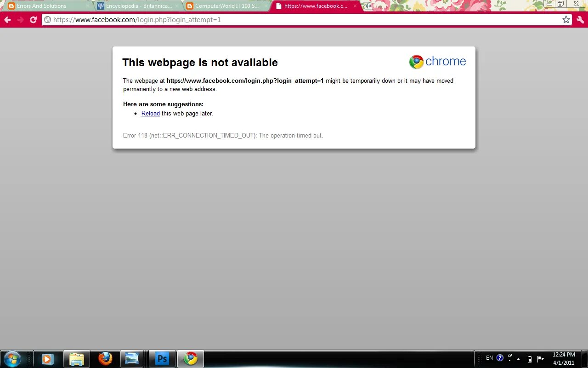Click the blue help icon in system tray
The image size is (588, 368).
tap(500, 358)
